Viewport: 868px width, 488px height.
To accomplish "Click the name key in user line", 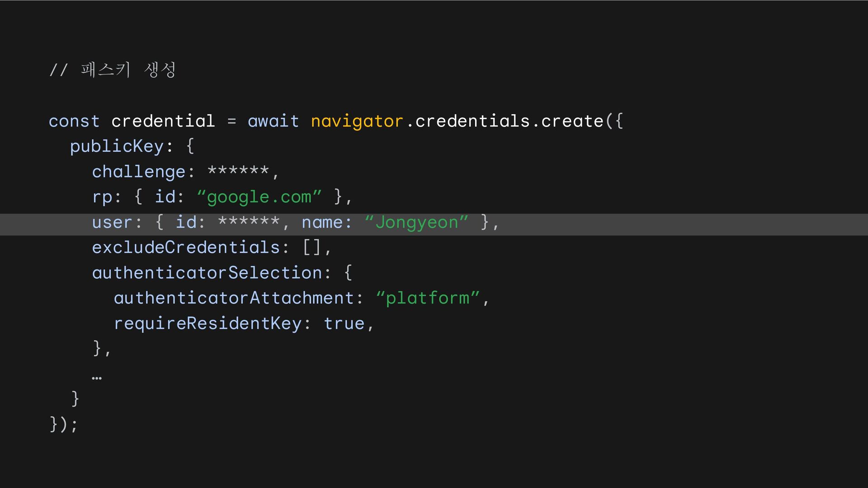I will tap(322, 223).
